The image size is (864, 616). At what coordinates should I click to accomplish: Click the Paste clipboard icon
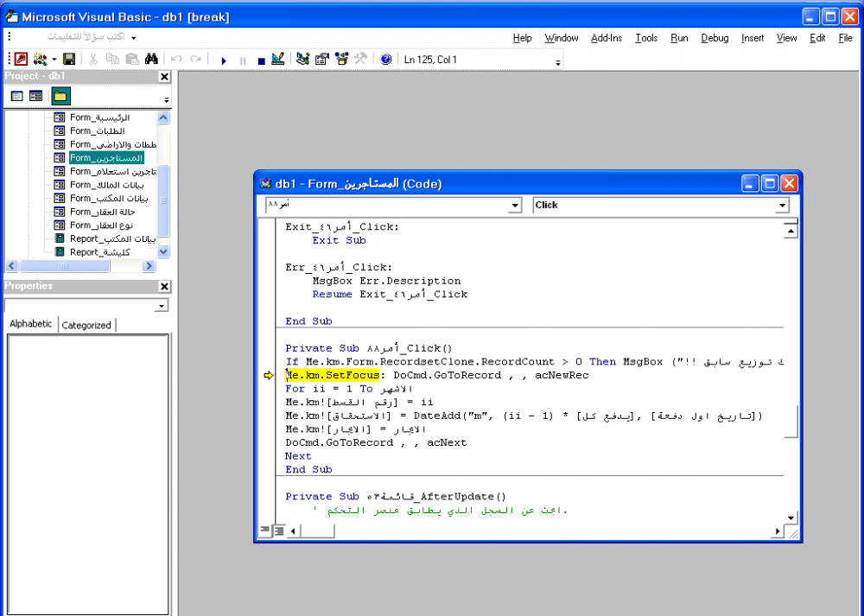(x=132, y=59)
